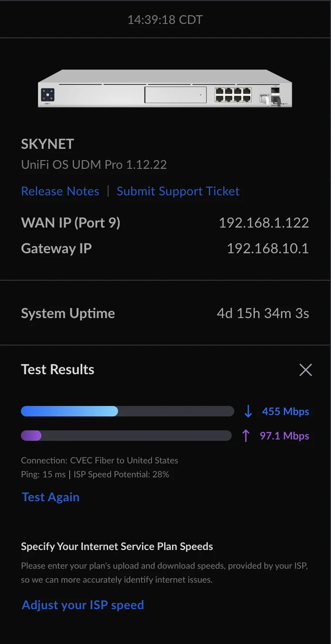331x644 pixels.
Task: Run the speed test again via Test Again
Action: pyautogui.click(x=50, y=497)
